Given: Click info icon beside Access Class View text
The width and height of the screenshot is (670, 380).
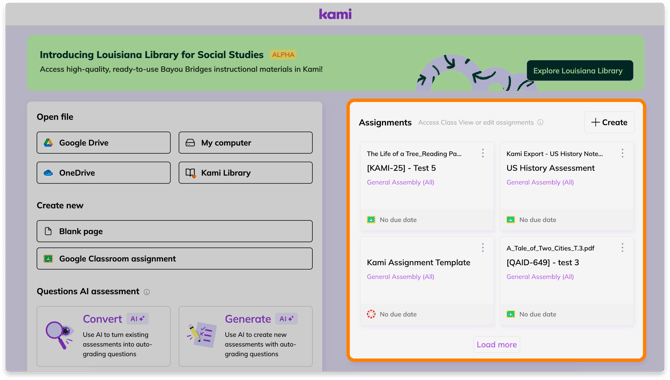Looking at the screenshot, I should point(540,123).
